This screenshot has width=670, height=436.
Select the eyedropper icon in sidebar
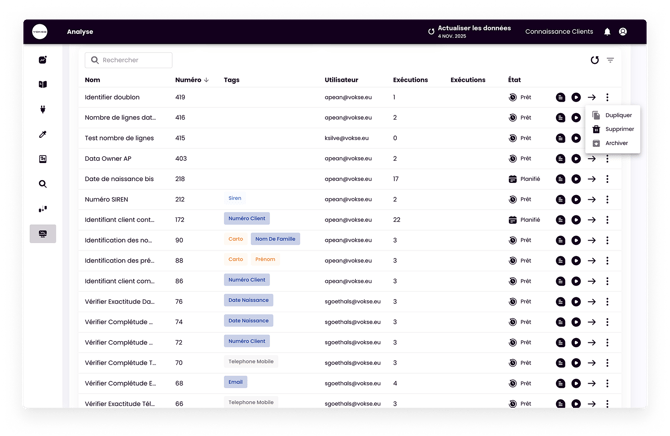point(43,134)
